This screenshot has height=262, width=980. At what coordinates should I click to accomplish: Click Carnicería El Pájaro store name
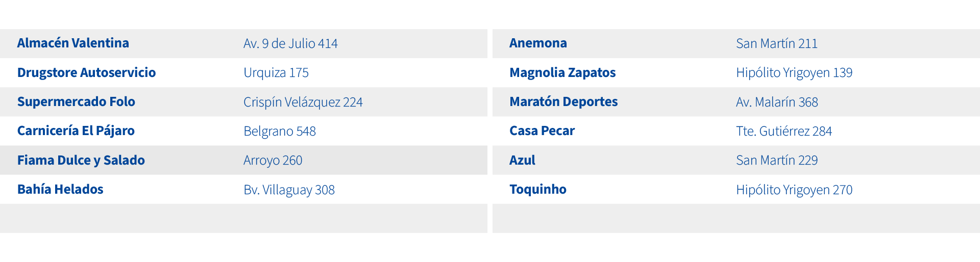click(x=76, y=131)
